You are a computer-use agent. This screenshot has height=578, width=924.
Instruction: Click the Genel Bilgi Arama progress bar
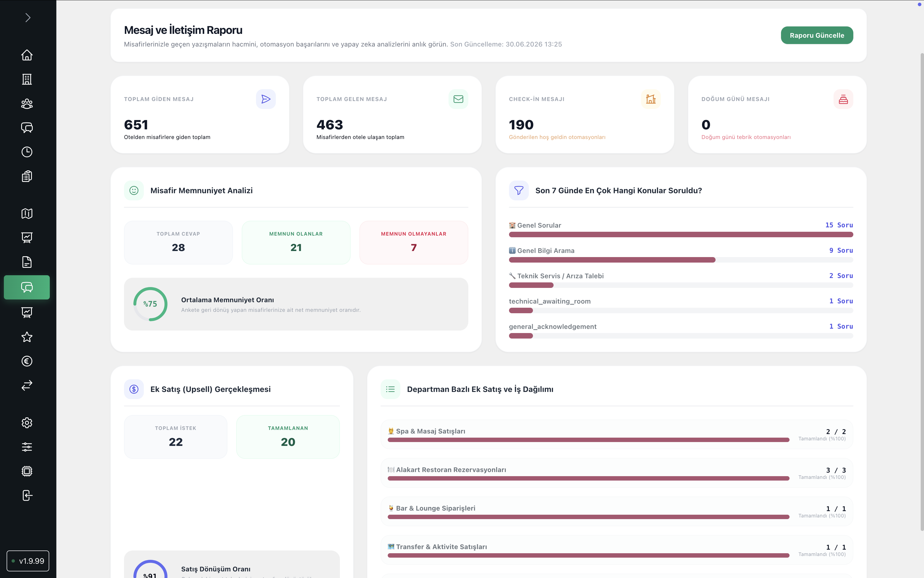681,260
